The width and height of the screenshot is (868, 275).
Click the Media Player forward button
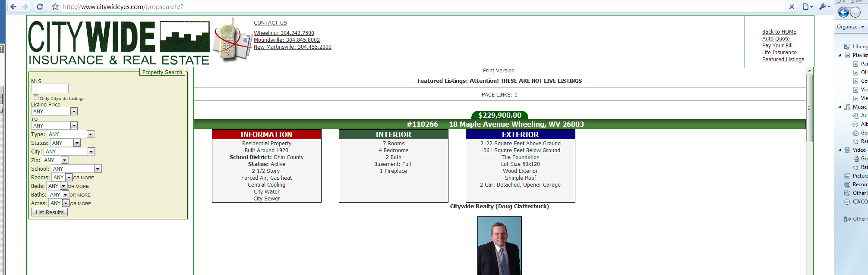[855, 12]
